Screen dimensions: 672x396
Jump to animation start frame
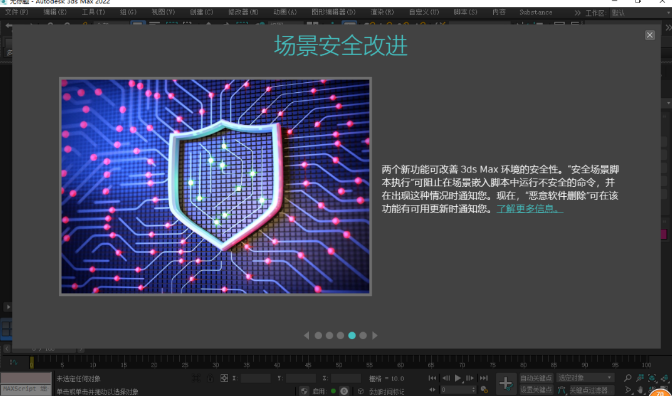pyautogui.click(x=432, y=378)
